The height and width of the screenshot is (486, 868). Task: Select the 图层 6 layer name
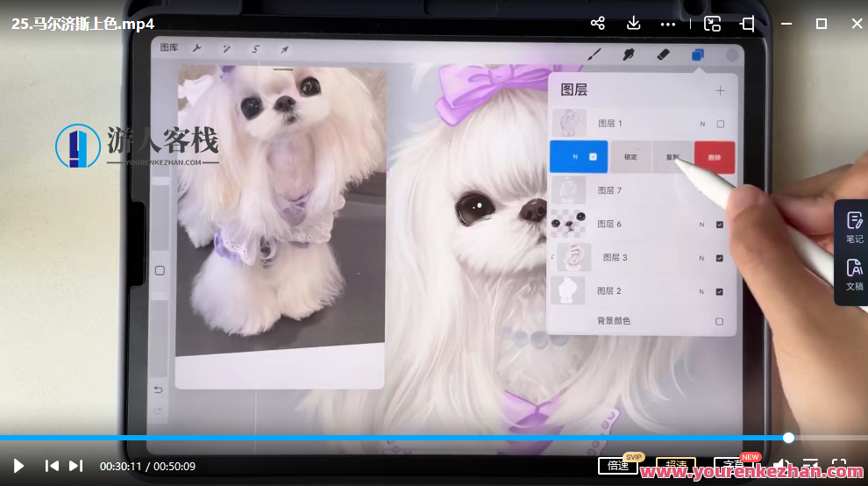pyautogui.click(x=609, y=224)
